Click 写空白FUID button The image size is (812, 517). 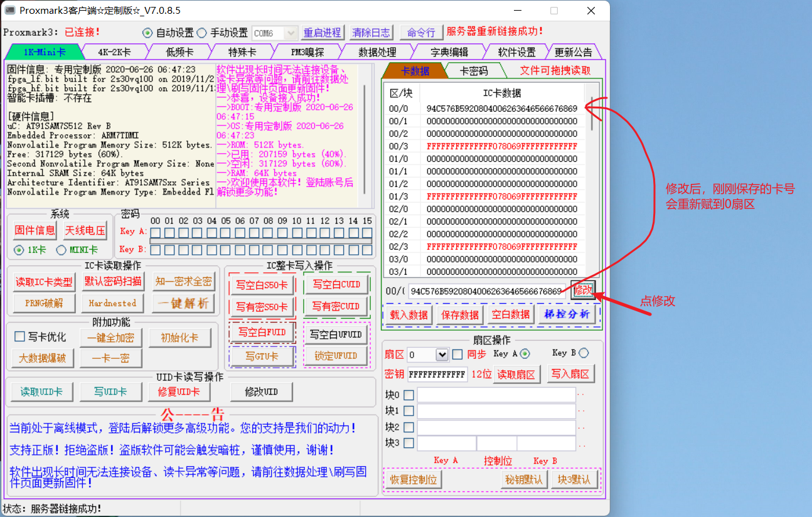[x=262, y=333]
